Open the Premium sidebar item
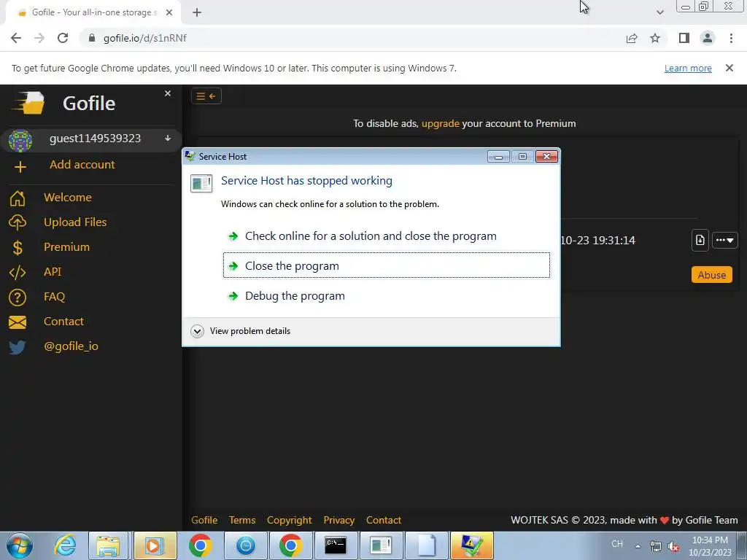Viewport: 747px width, 560px height. pos(66,246)
